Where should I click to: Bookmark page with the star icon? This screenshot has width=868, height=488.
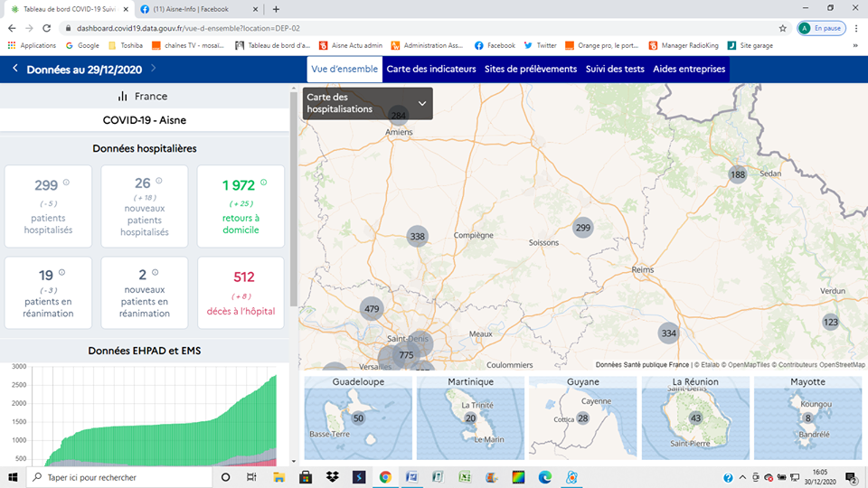click(782, 28)
